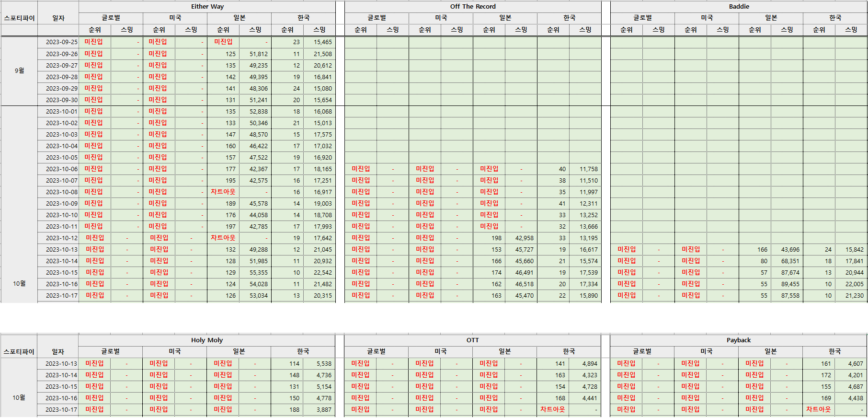The width and height of the screenshot is (868, 418).
Task: Select the 'Off The Record' header cell
Action: point(473,6)
